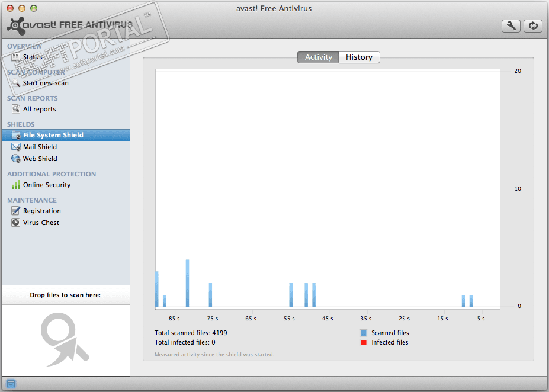Click the red Infected files legend swatch
Viewport: 549px width, 392px height.
pyautogui.click(x=364, y=342)
